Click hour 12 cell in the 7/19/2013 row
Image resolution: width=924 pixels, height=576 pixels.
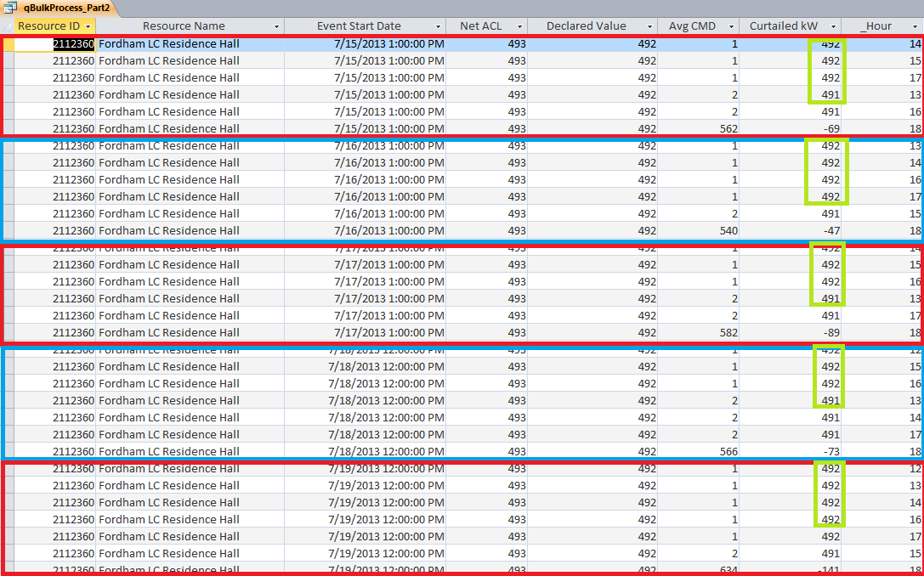click(x=882, y=469)
